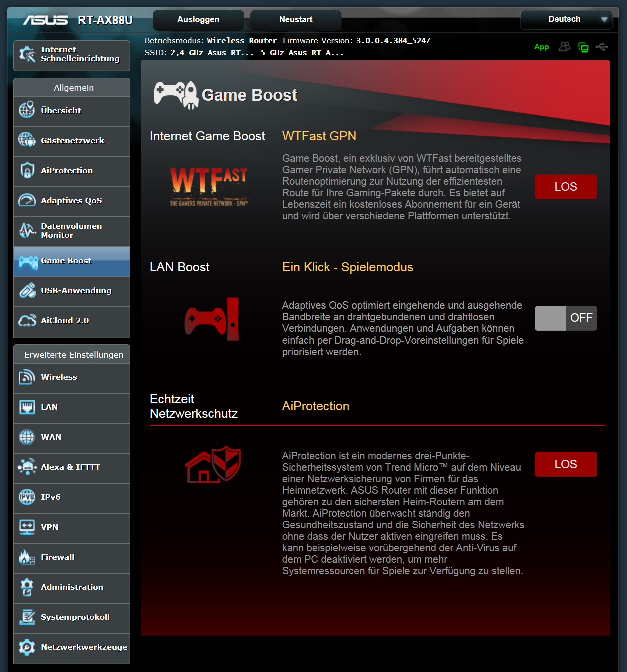Viewport: 627px width, 672px height.
Task: Open firmware version 3.0.0.4.384_5247 link
Action: (x=393, y=41)
